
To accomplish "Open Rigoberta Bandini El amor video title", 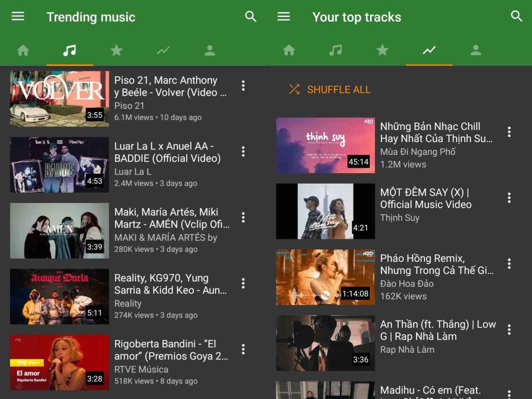I will [x=171, y=350].
